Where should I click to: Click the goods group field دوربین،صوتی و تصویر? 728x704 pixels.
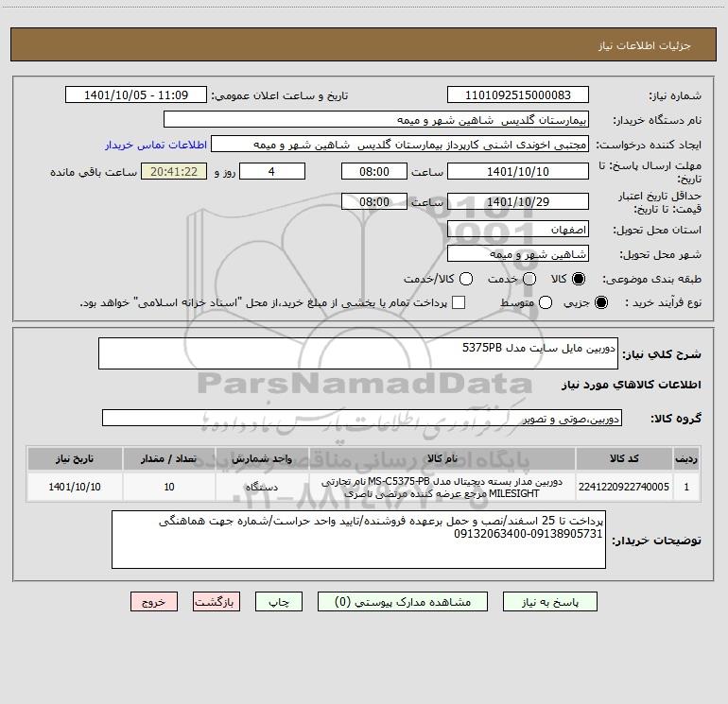362,418
